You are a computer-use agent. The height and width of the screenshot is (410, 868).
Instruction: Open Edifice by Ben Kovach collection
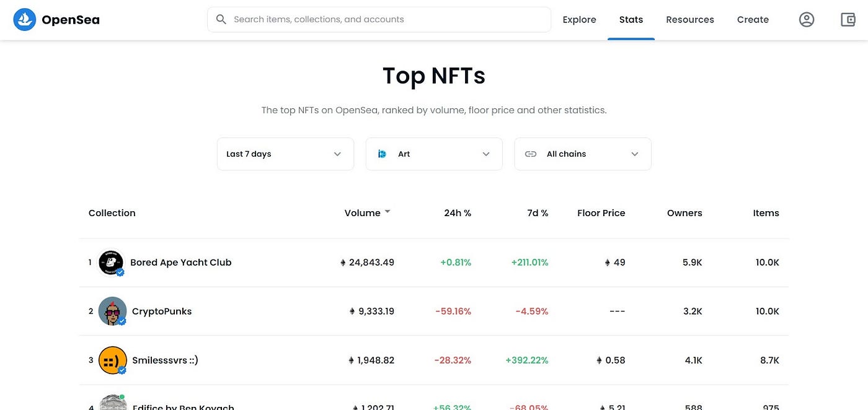pos(184,406)
